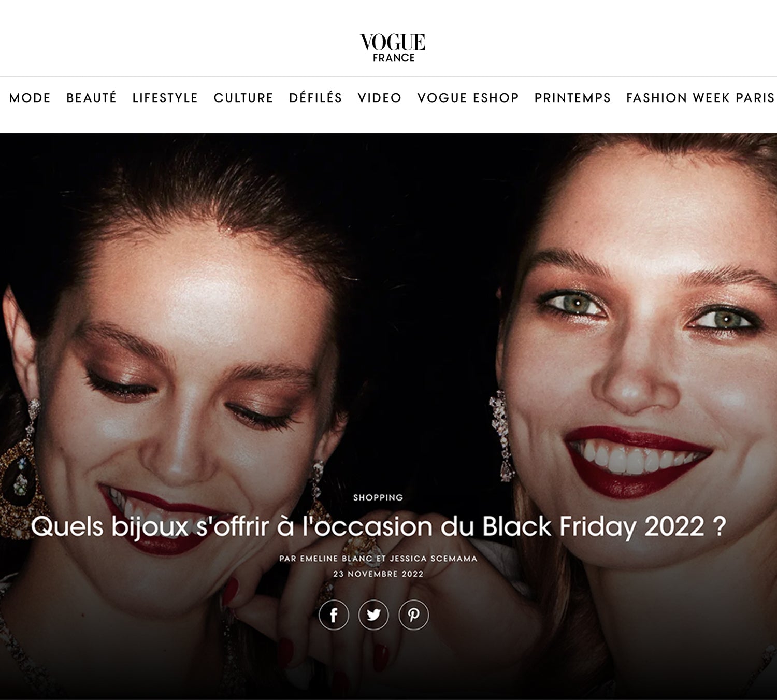The image size is (777, 700).
Task: Click the 23 Novembre 2022 date
Action: pos(378,574)
